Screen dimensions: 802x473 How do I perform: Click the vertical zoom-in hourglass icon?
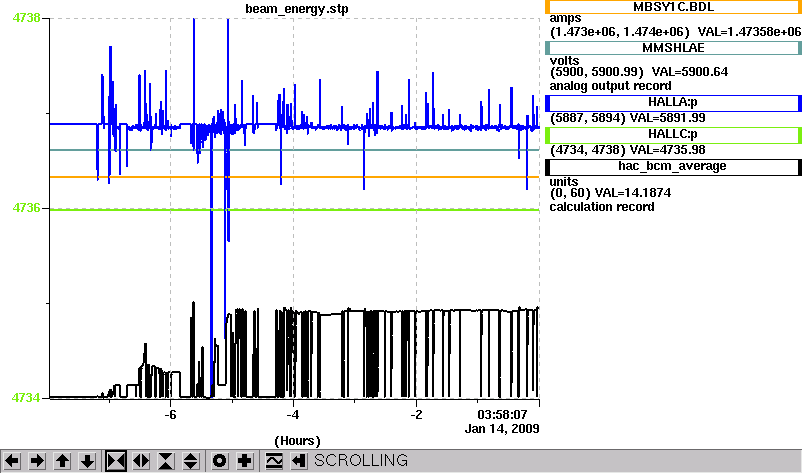(x=166, y=461)
